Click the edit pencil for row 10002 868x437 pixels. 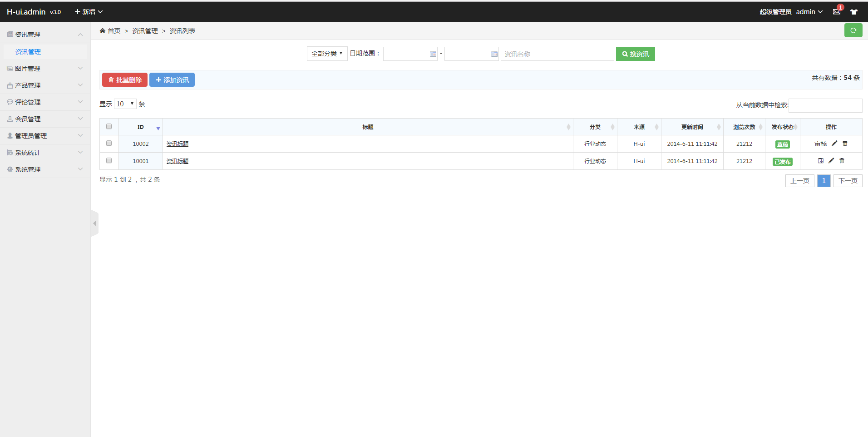click(x=834, y=144)
